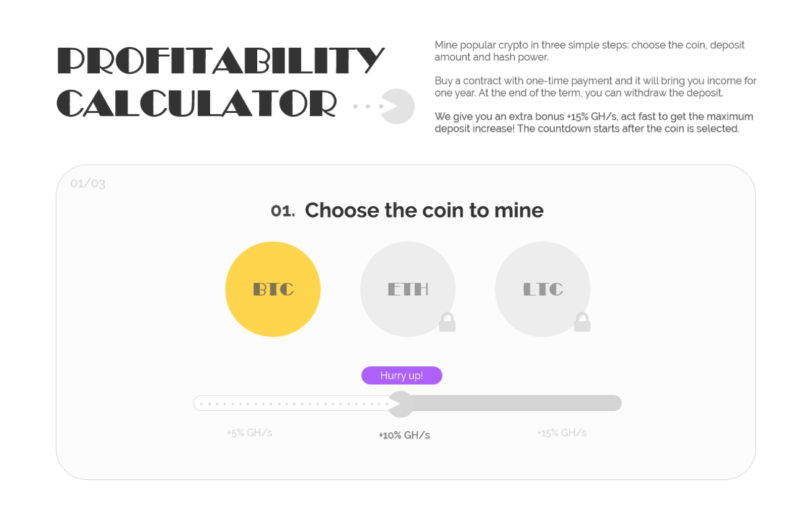Select the +15% GH/s bonus label
This screenshot has height=527, width=812.
562,433
